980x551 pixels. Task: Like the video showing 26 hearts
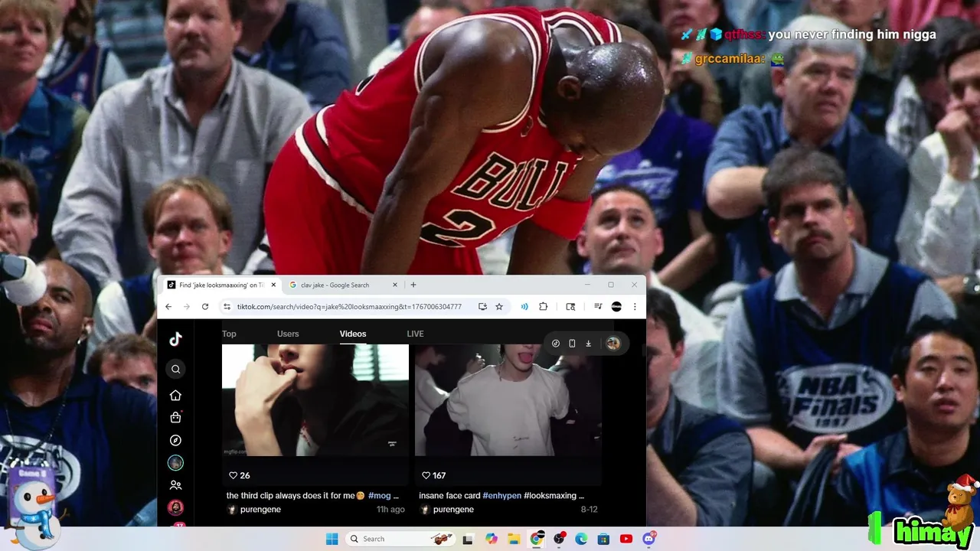pos(234,475)
